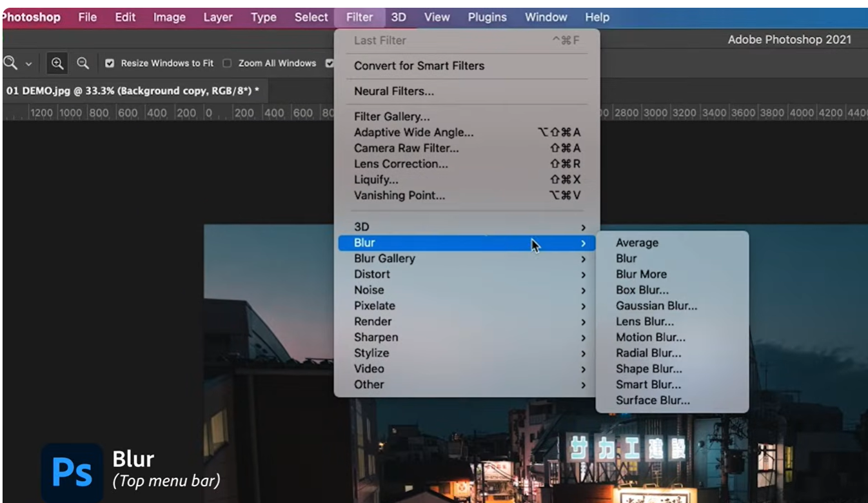868x503 pixels.
Task: Expand the Distort filter submenu
Action: click(372, 274)
